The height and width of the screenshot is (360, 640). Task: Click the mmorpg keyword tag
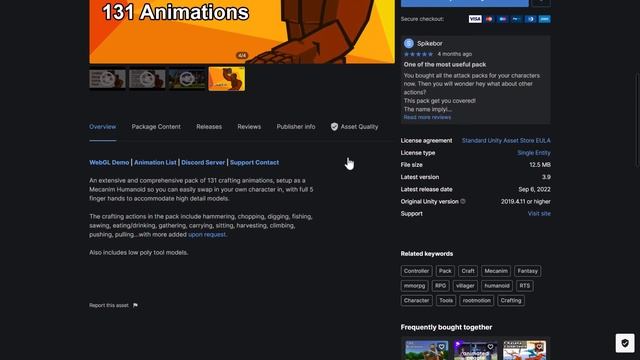415,286
